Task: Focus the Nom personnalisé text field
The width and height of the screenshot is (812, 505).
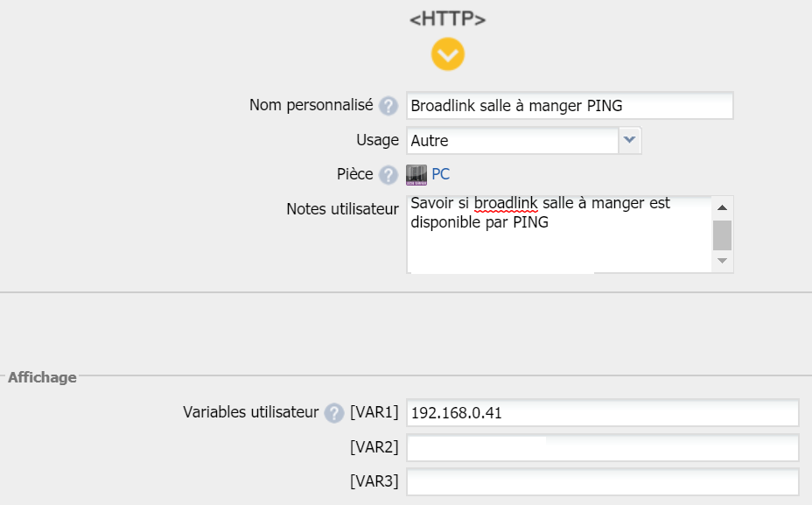Action: coord(569,106)
